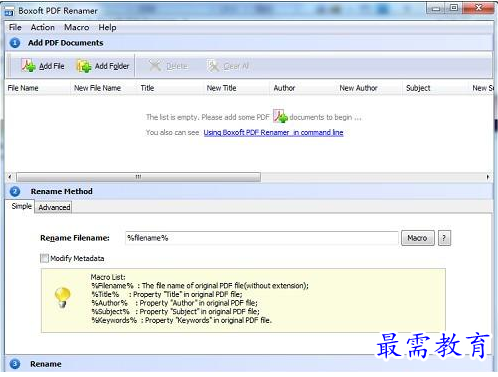Minimize the Boxoft PDF Renamer window
The image size is (498, 377).
point(436,8)
